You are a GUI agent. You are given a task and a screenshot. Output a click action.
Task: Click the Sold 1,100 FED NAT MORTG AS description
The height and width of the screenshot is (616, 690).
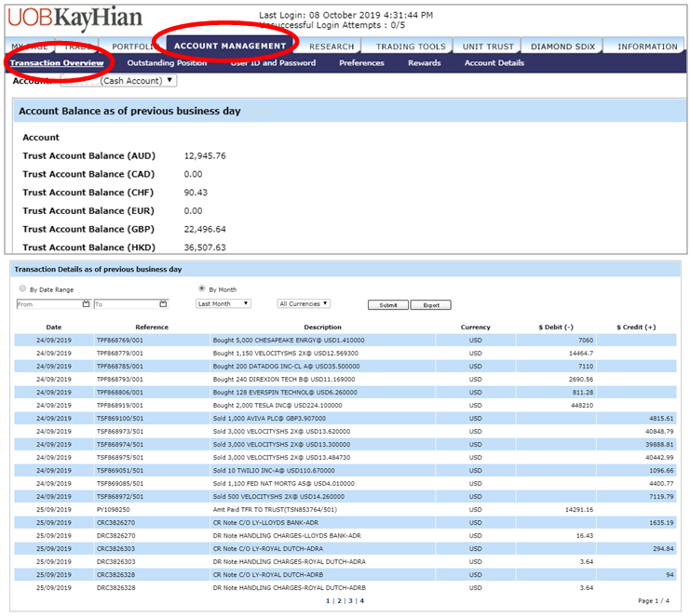pyautogui.click(x=283, y=484)
